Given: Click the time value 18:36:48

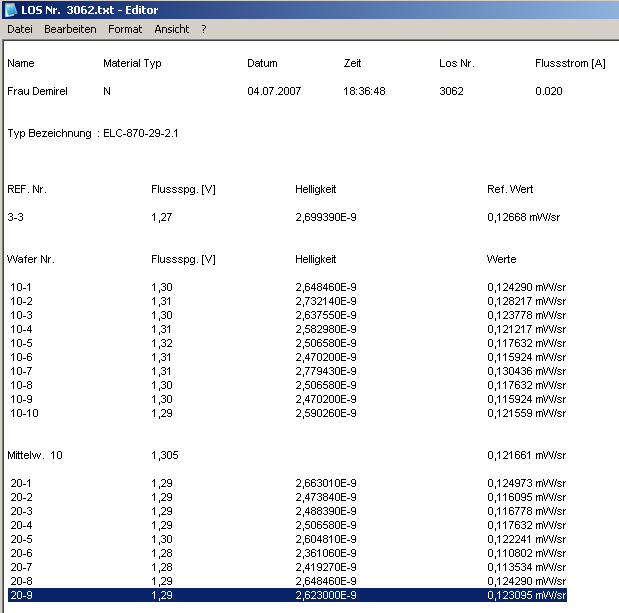Looking at the screenshot, I should tap(364, 91).
